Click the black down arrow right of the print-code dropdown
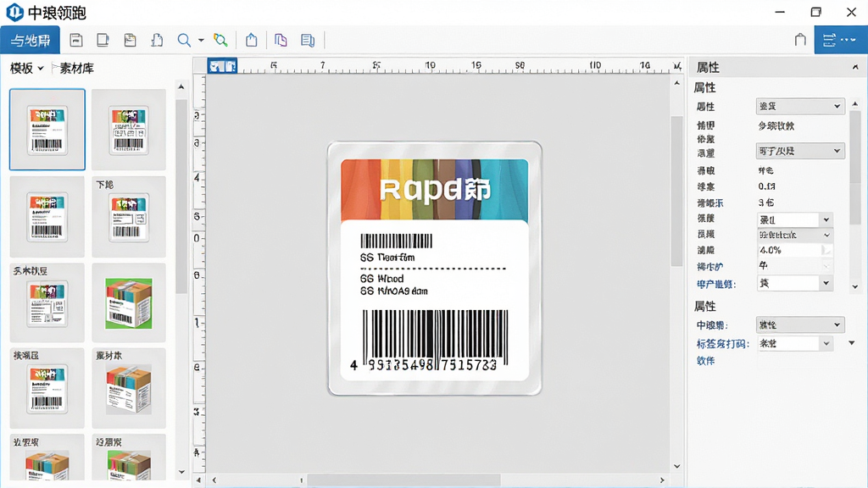 pyautogui.click(x=852, y=343)
